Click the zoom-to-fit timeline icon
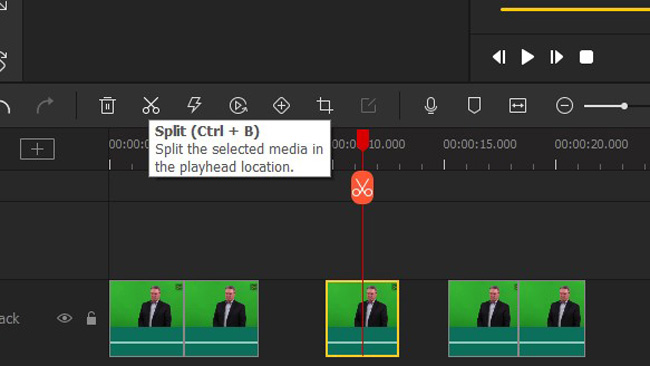The image size is (650, 366). pyautogui.click(x=518, y=106)
